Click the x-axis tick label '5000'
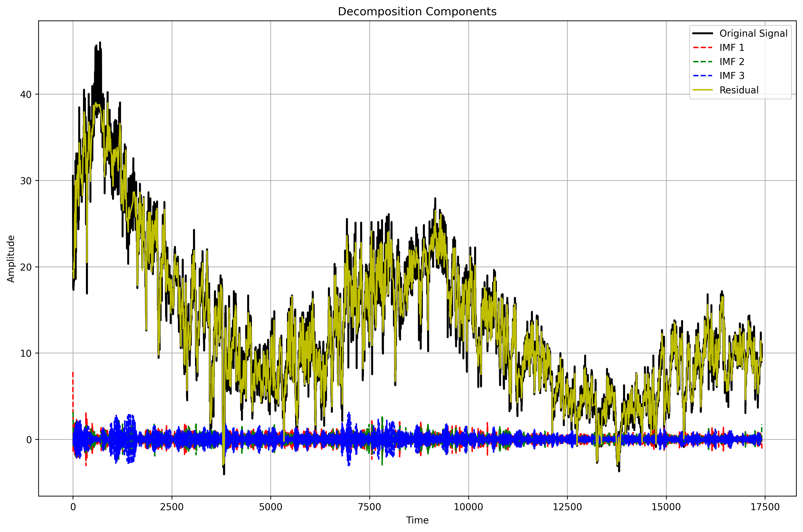Viewport: 803px width, 532px height. pos(271,507)
